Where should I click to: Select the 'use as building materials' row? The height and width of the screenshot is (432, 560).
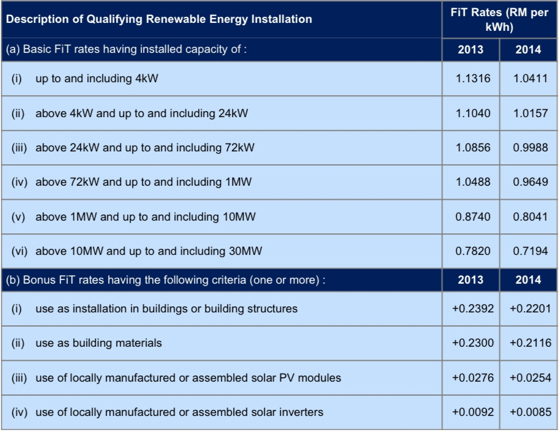point(221,343)
